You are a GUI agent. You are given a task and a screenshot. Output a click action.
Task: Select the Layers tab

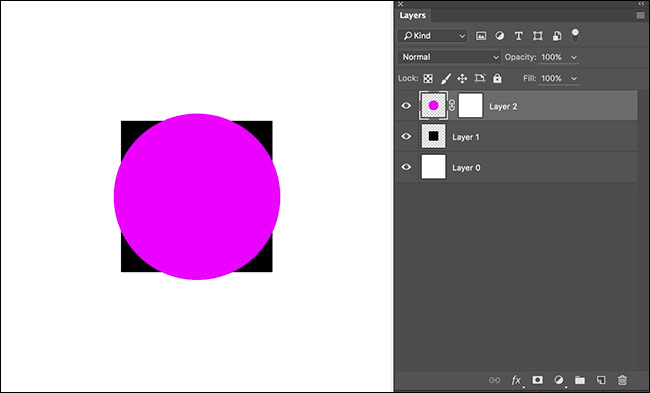(412, 15)
